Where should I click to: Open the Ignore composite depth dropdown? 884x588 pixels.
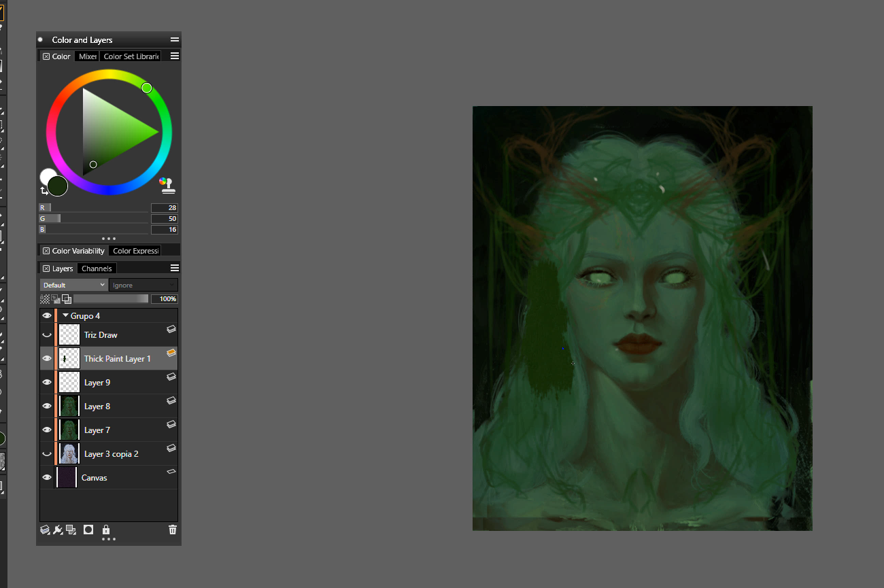click(143, 285)
